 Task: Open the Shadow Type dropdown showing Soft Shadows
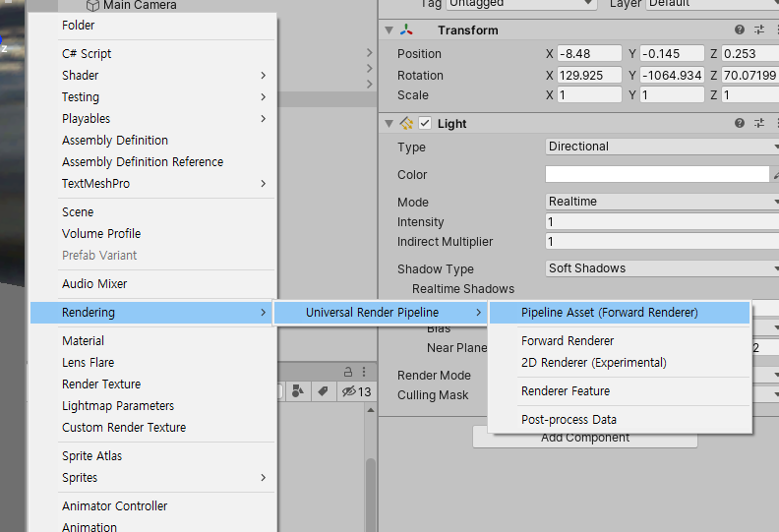[662, 268]
